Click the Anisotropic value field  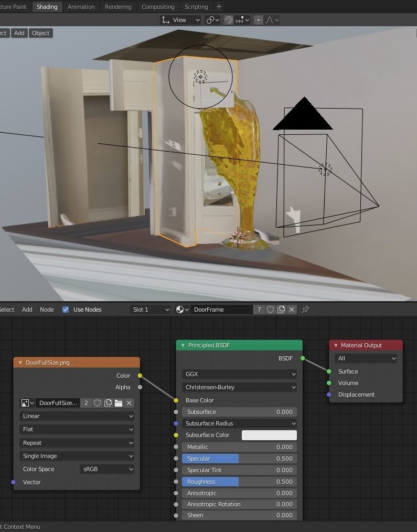(239, 493)
